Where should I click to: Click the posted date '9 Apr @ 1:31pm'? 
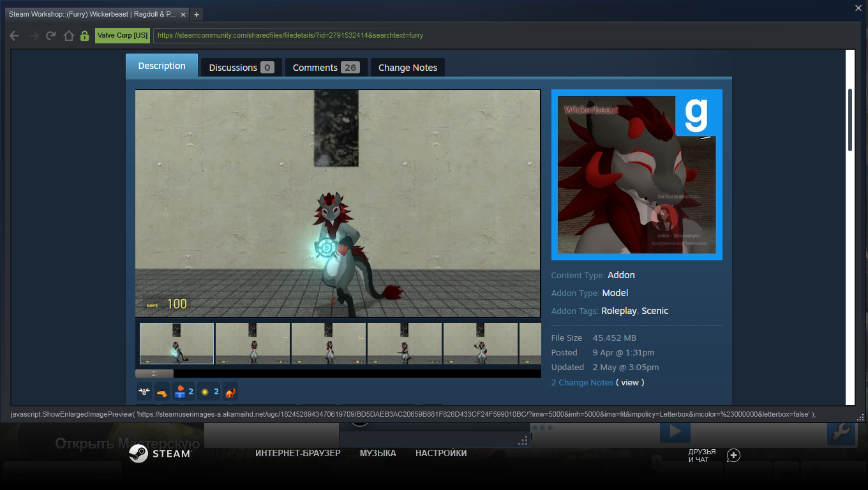click(624, 353)
